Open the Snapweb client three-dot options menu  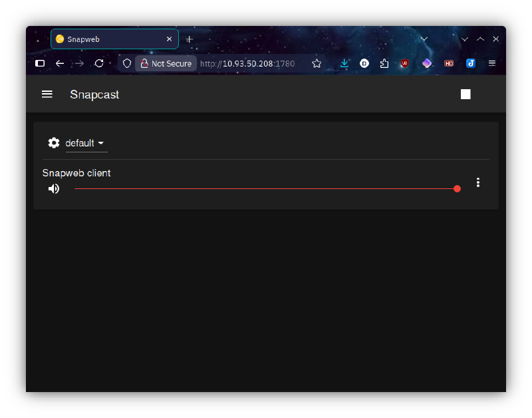tap(477, 182)
